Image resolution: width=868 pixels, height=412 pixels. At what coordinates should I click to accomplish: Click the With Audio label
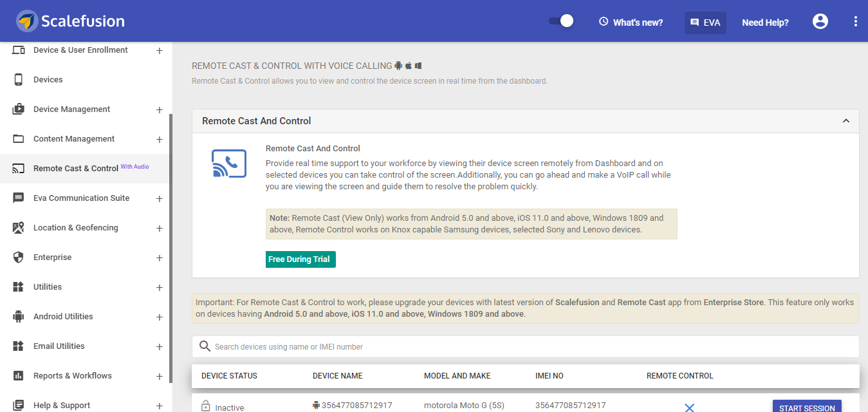(134, 167)
